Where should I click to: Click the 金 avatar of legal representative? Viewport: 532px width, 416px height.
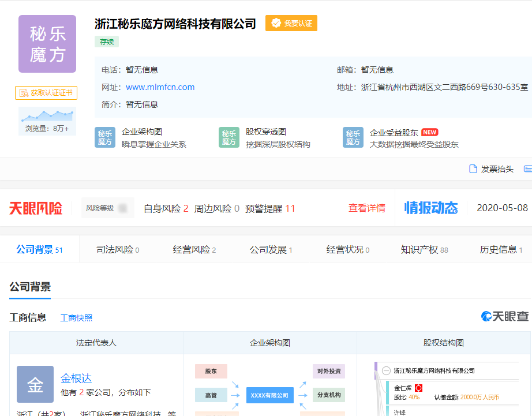point(35,384)
